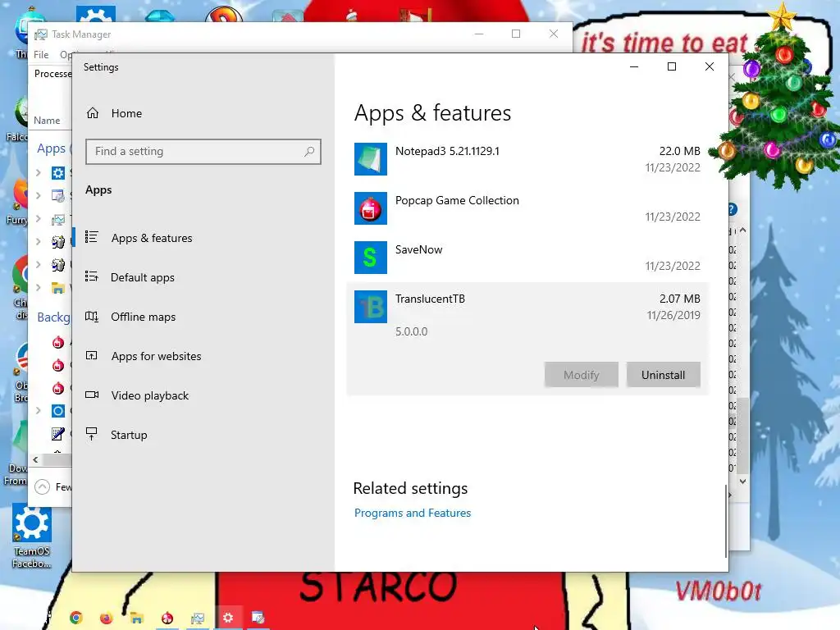Open the last taskbar window icon
840x630 pixels.
click(x=258, y=618)
